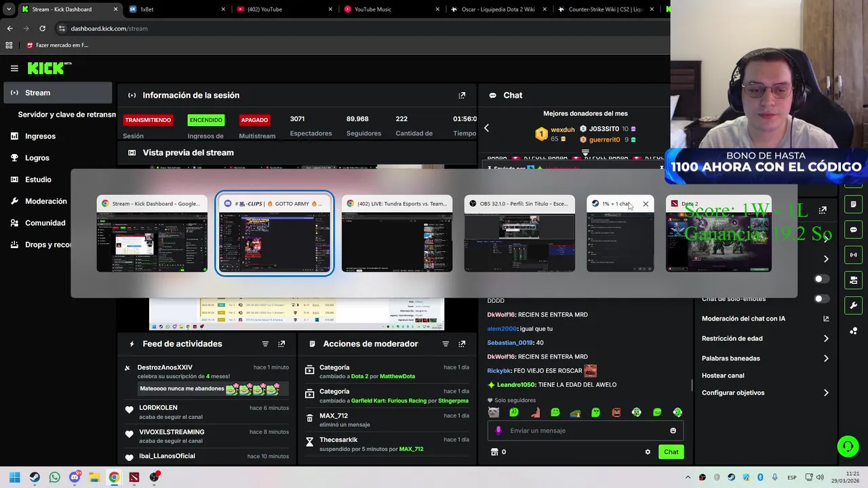868x488 pixels.
Task: Switch to Stream - Kick Dashboard window thumbnail
Action: coord(152,234)
